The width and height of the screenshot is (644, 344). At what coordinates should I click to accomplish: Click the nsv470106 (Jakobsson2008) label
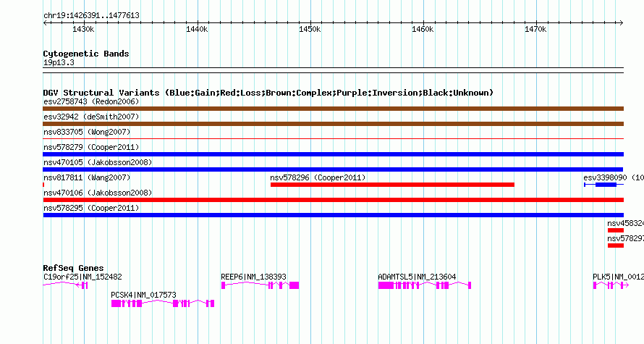click(98, 193)
